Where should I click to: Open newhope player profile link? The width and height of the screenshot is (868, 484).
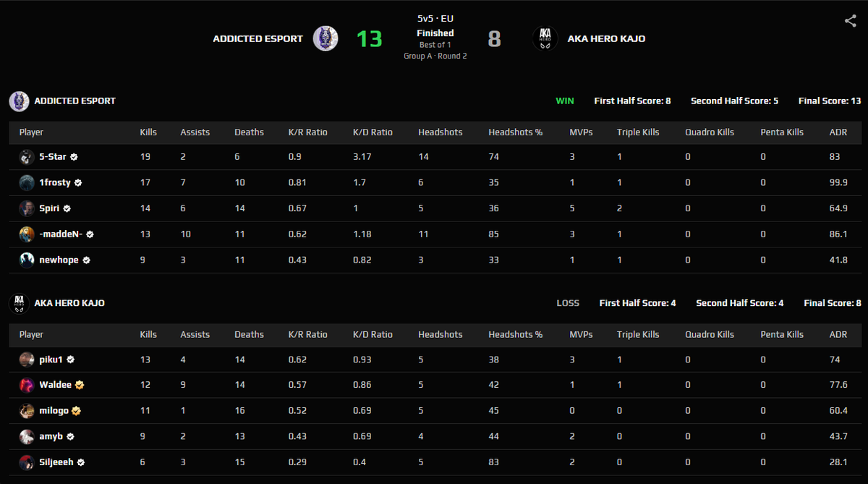point(59,260)
